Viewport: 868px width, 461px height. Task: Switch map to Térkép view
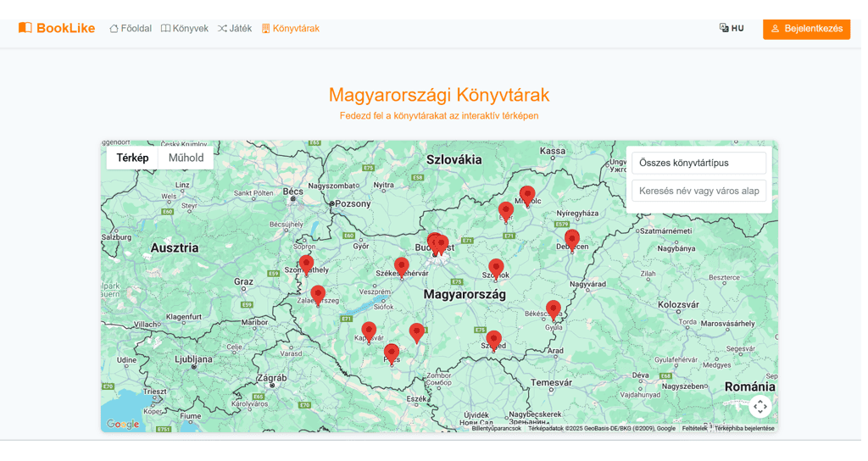click(132, 158)
